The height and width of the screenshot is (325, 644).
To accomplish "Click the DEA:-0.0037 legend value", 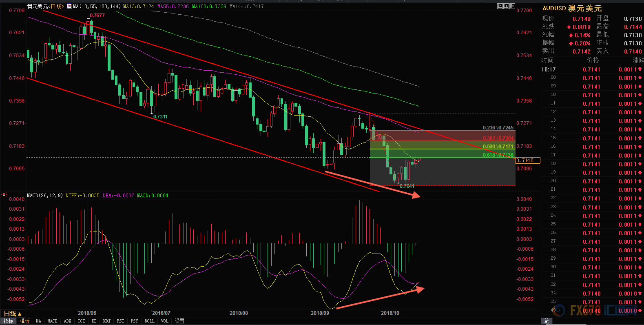I will coord(118,196).
